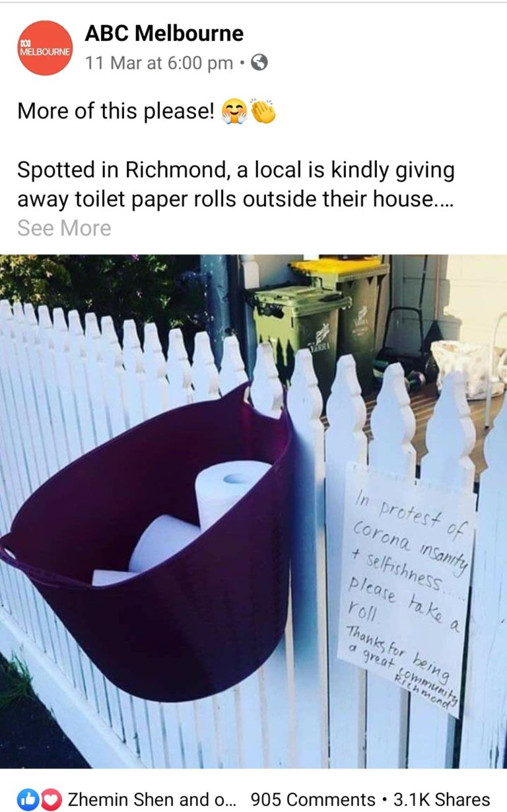Open the photo by tapping handwritten sign
507x812 pixels.
[x=405, y=591]
